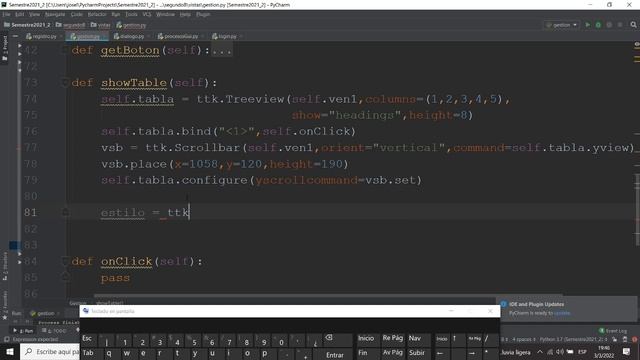Click the editor horizontal scrollbar
Viewport: 640px width, 360px height.
click(329, 295)
